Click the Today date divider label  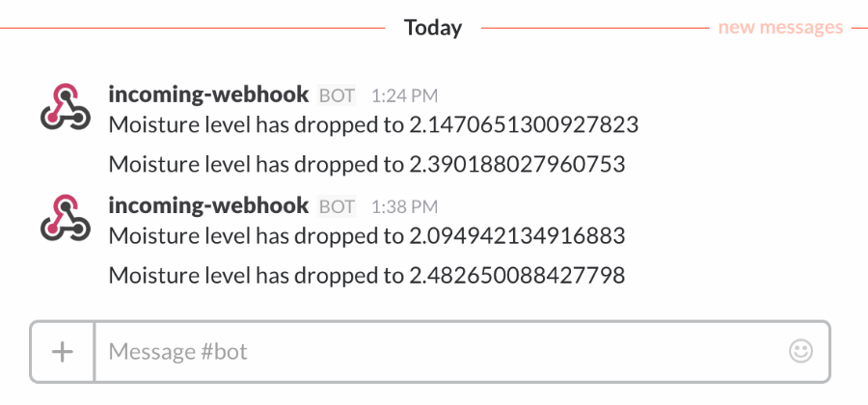click(x=433, y=27)
